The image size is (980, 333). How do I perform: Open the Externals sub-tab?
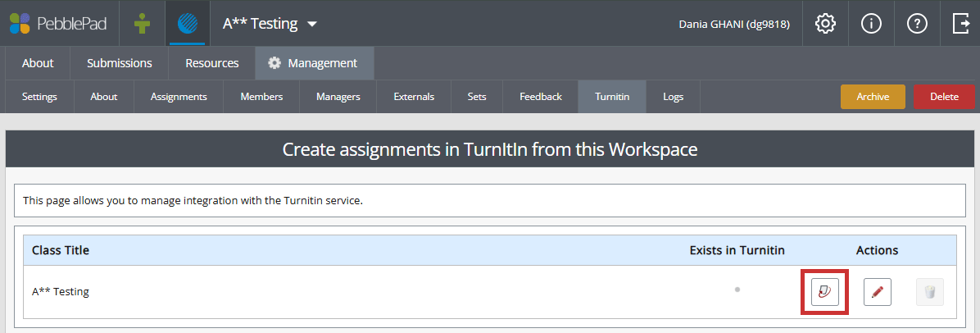[414, 97]
